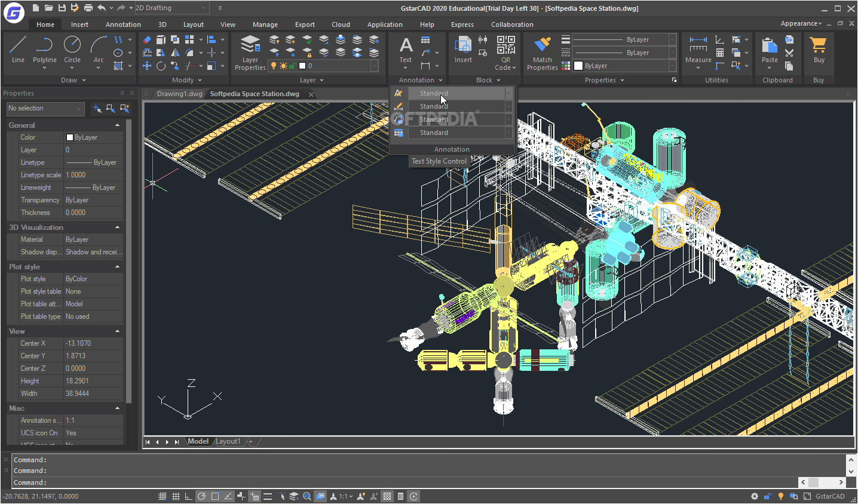Select the Mirror tool in Modify
Screen dimensions: 858x504
[x=175, y=53]
